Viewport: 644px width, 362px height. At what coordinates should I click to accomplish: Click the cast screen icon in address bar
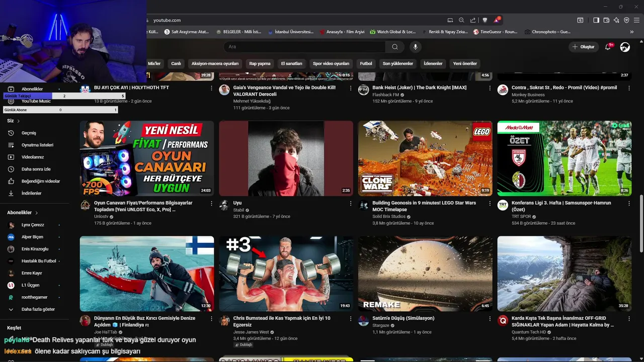click(450, 20)
